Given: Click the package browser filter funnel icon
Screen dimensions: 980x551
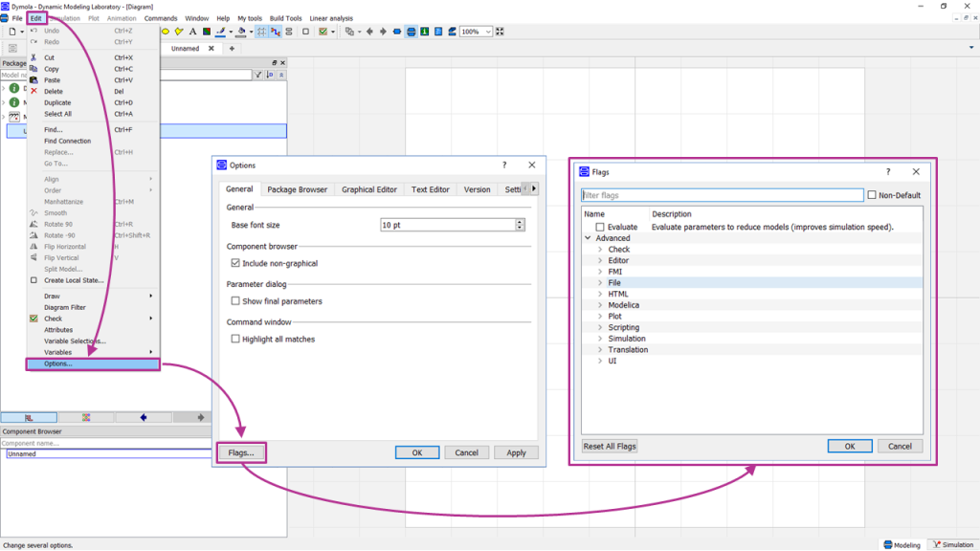Looking at the screenshot, I should [x=257, y=75].
